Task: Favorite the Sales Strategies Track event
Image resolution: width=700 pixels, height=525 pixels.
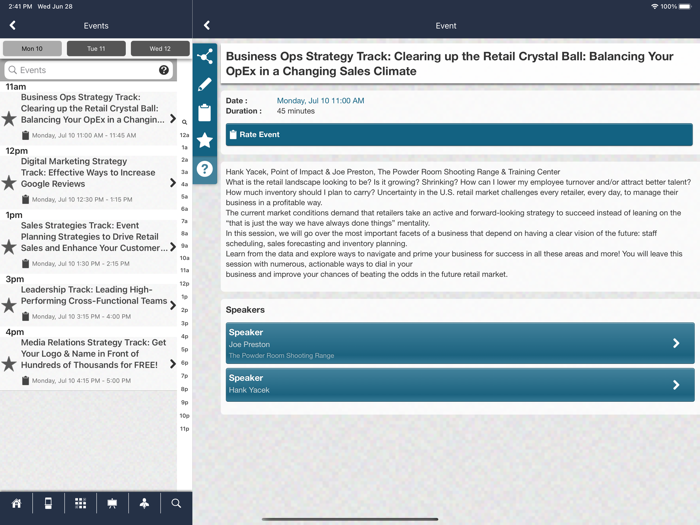Action: coord(9,247)
